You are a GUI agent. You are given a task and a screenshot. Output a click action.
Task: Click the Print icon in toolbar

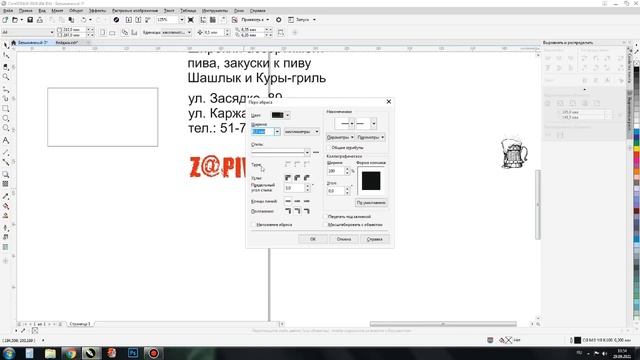pyautogui.click(x=40, y=20)
